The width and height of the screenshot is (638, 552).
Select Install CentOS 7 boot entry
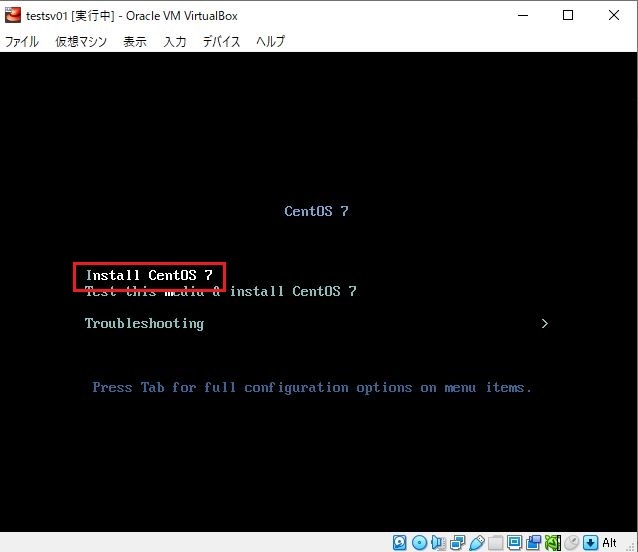click(x=149, y=275)
